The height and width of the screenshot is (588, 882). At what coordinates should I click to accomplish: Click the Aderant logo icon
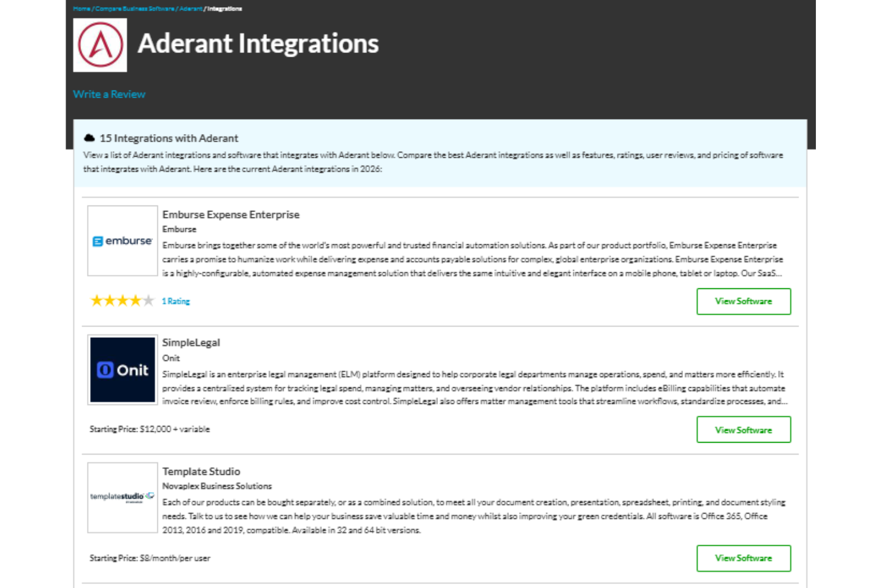(100, 45)
